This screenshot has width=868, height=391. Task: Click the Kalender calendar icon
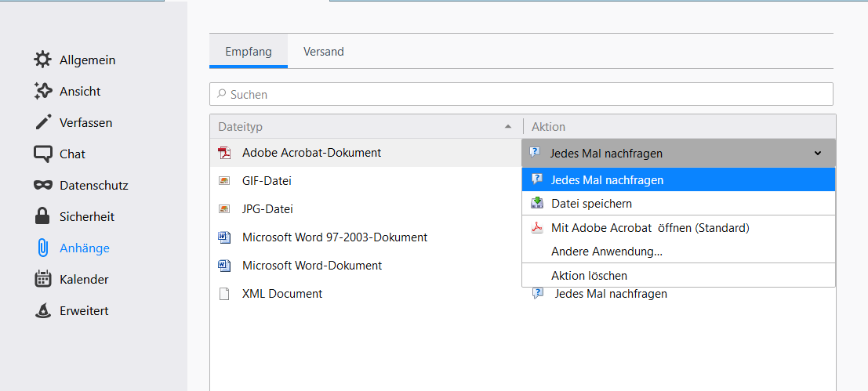(42, 279)
